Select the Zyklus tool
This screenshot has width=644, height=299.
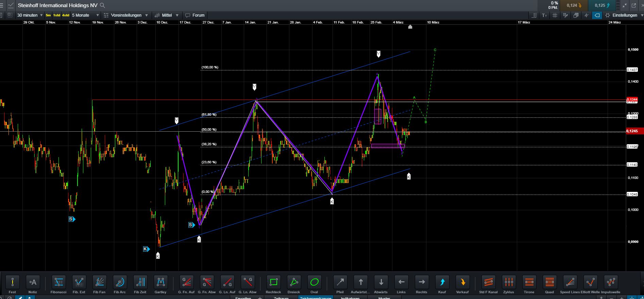pyautogui.click(x=509, y=282)
